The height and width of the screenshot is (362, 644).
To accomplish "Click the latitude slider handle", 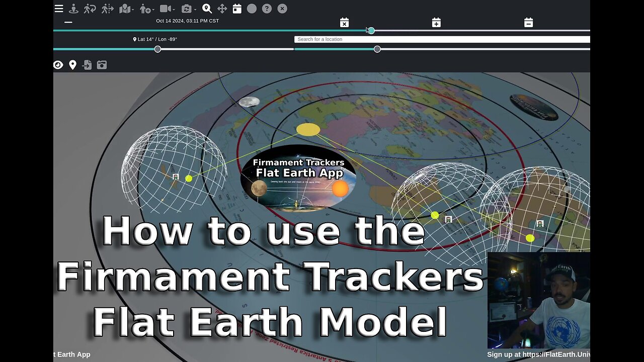I will [158, 49].
